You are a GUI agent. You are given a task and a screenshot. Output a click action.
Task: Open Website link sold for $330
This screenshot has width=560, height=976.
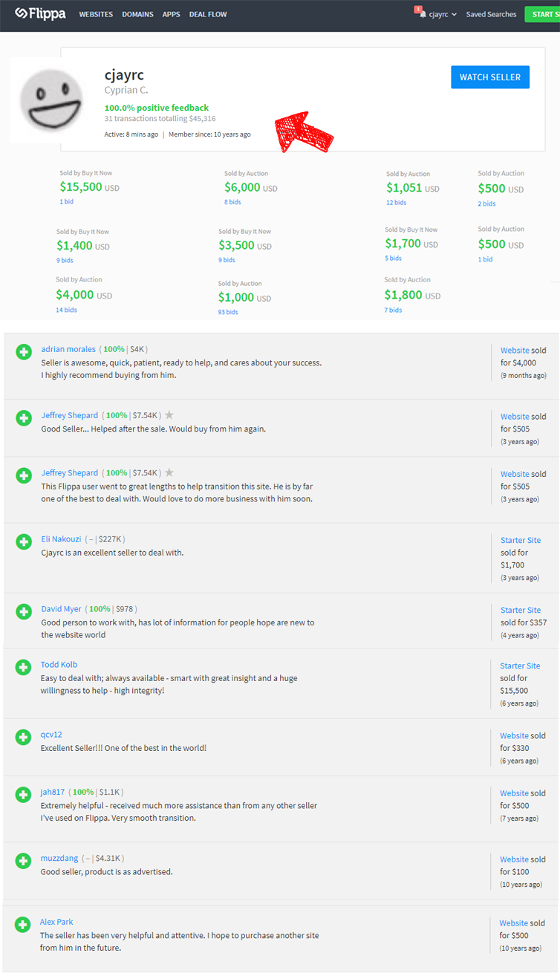pos(514,736)
